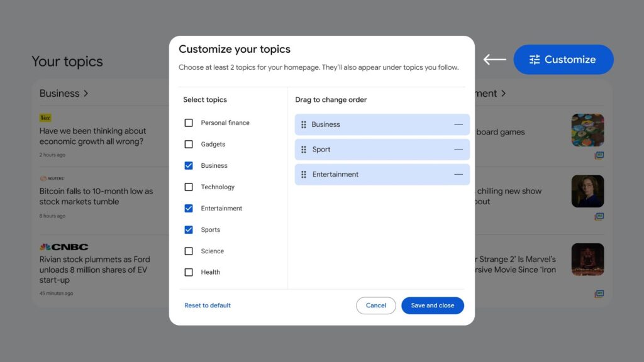The height and width of the screenshot is (362, 644).
Task: Click the CNBC logo above Rivian story
Action: 64,246
